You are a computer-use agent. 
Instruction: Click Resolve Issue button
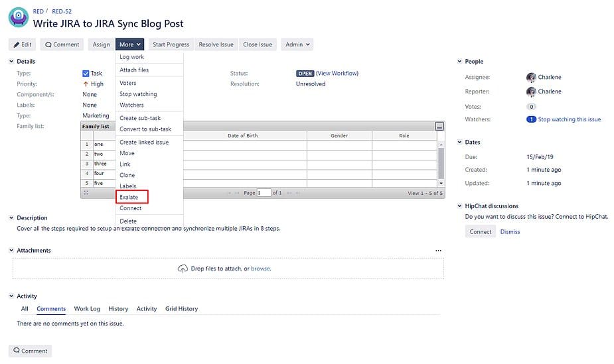[x=216, y=44]
